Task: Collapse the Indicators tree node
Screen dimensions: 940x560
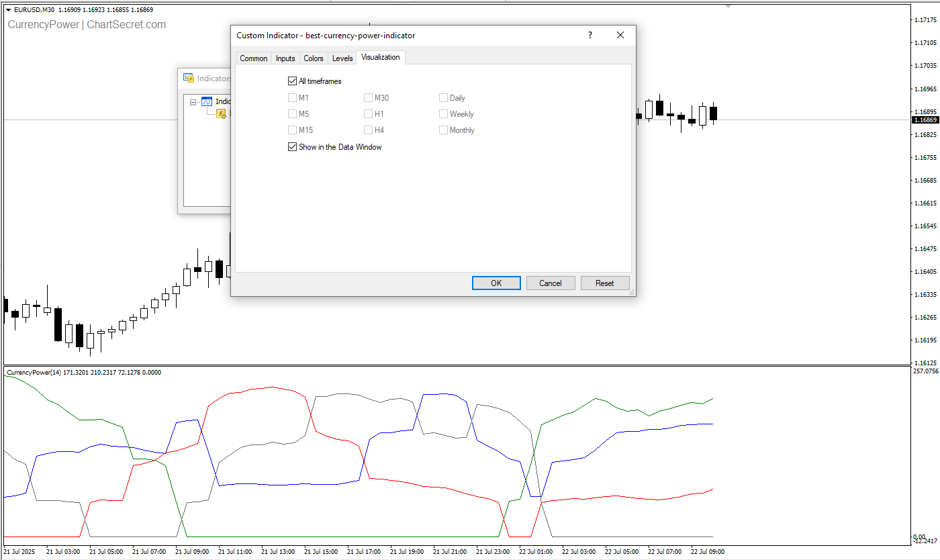Action: (x=193, y=103)
